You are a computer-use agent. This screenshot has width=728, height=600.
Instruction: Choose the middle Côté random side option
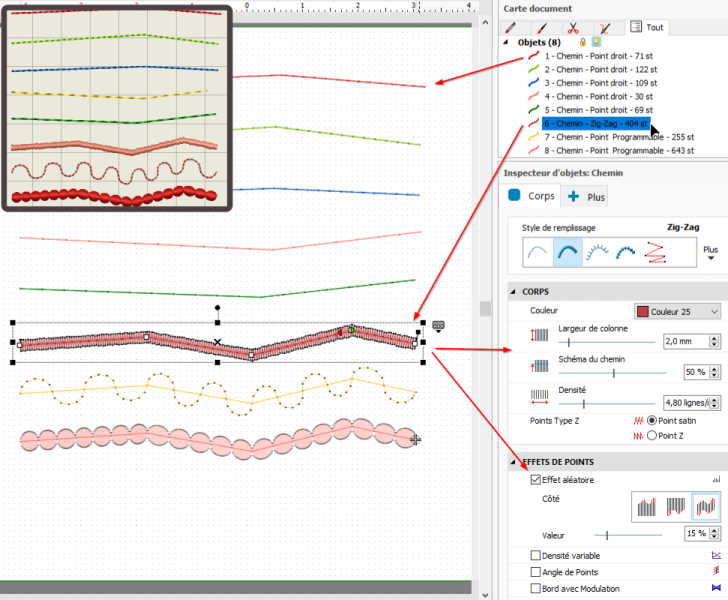(x=676, y=507)
